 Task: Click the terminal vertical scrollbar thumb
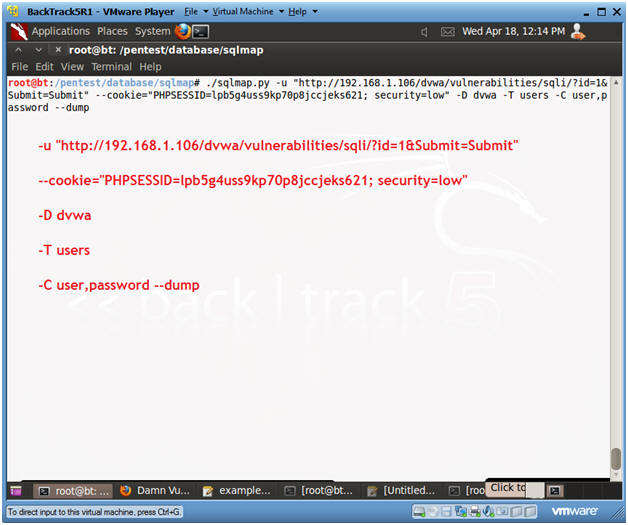(x=616, y=458)
